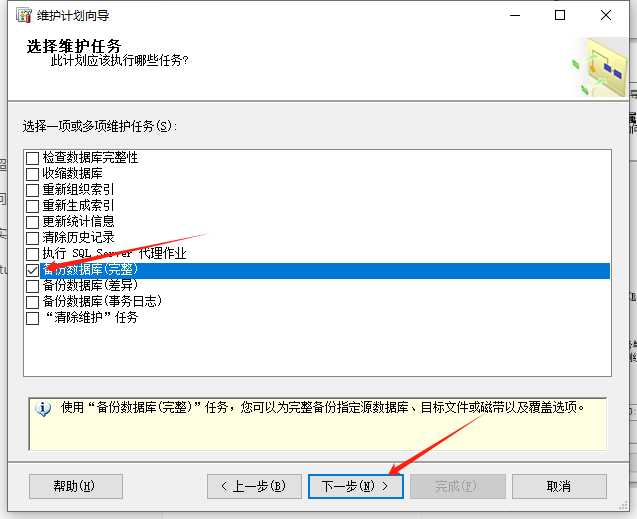Screen dimensions: 637x519
Task: Cancel the wizard with 取消 button
Action: tap(559, 486)
